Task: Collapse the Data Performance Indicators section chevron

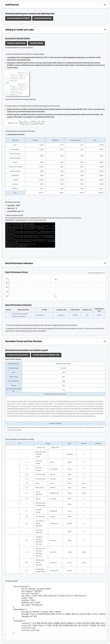Action: [104, 263]
